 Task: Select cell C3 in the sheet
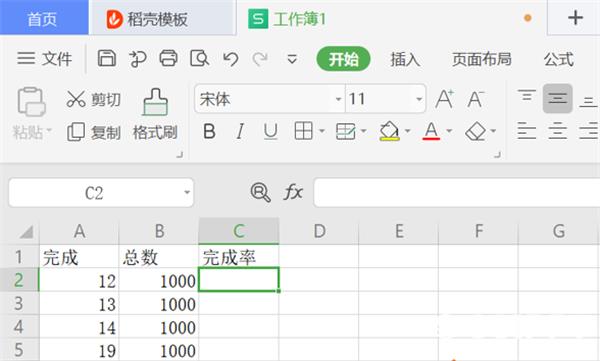[239, 304]
